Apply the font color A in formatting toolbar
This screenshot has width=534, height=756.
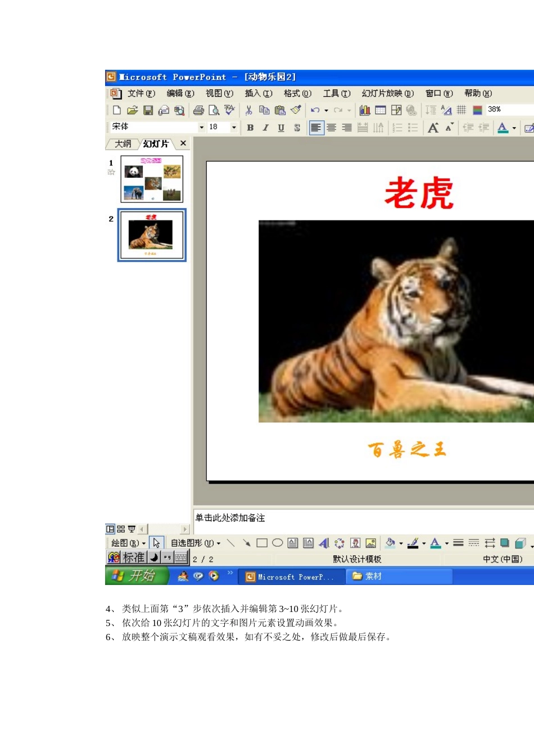coord(503,128)
